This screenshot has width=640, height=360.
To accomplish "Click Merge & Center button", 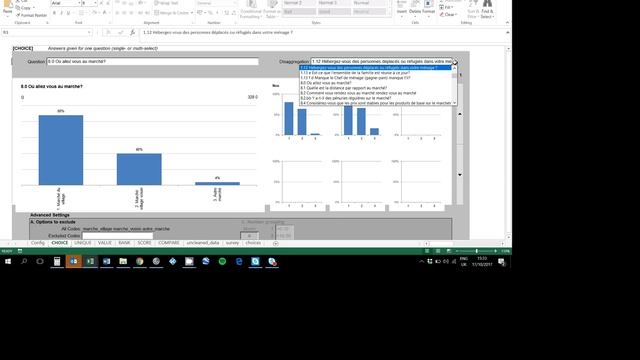I will click(173, 13).
